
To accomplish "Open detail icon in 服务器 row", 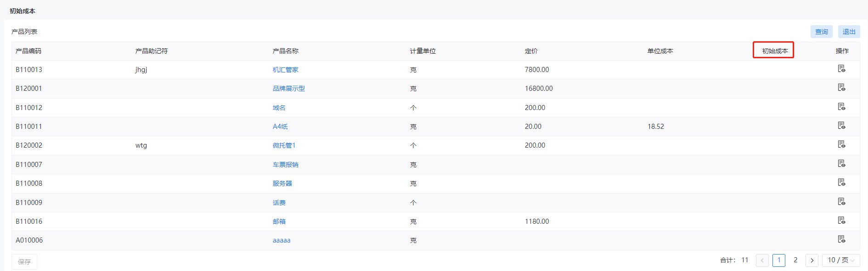I will [x=841, y=183].
